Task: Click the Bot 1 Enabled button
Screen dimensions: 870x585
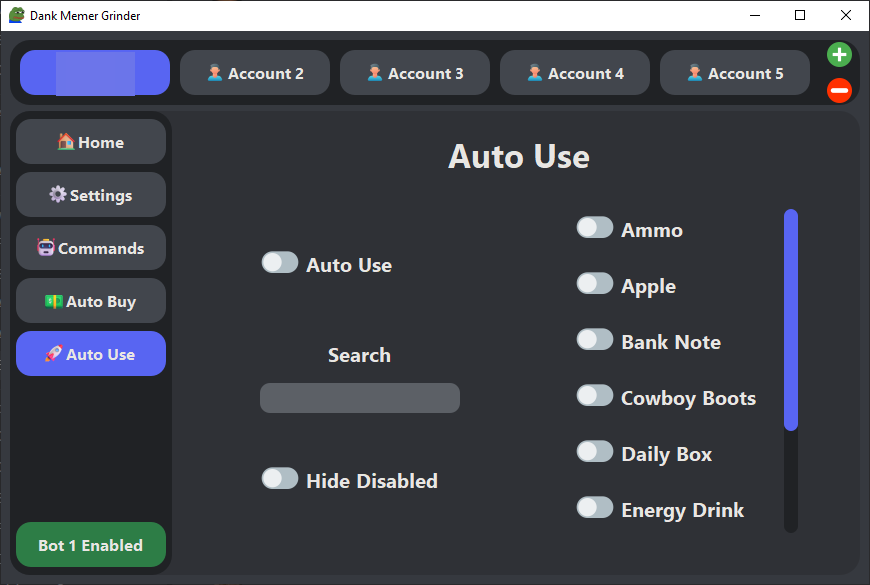Action: [x=91, y=544]
